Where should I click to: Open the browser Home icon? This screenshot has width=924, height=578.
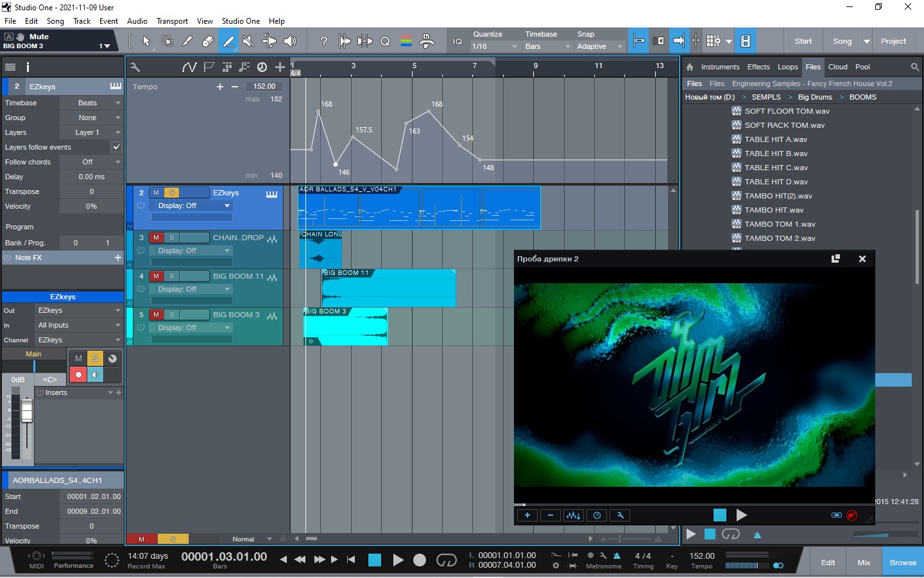point(690,67)
